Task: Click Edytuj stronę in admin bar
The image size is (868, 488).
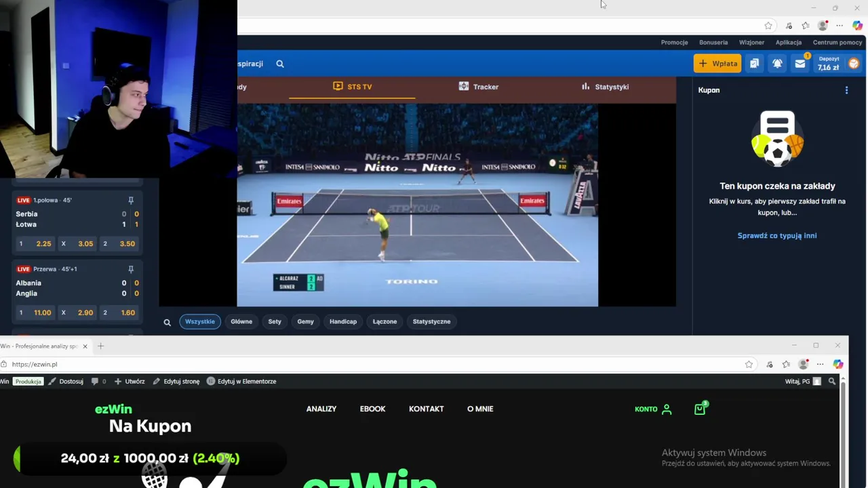Action: point(176,382)
